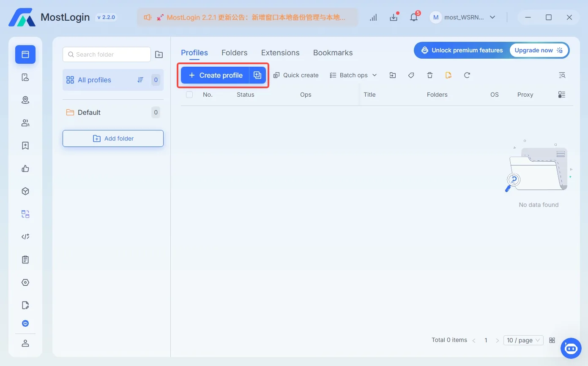
Task: Select All profiles in the folder list
Action: pyautogui.click(x=113, y=80)
